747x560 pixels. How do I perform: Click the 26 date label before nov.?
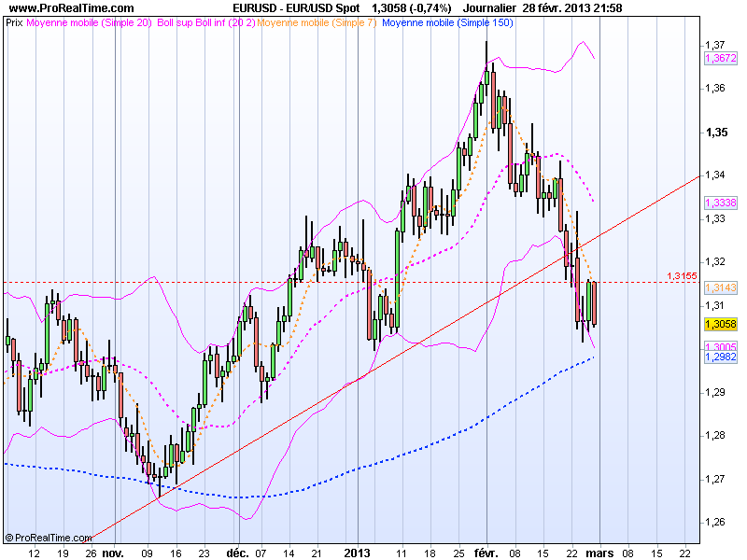coord(91,553)
